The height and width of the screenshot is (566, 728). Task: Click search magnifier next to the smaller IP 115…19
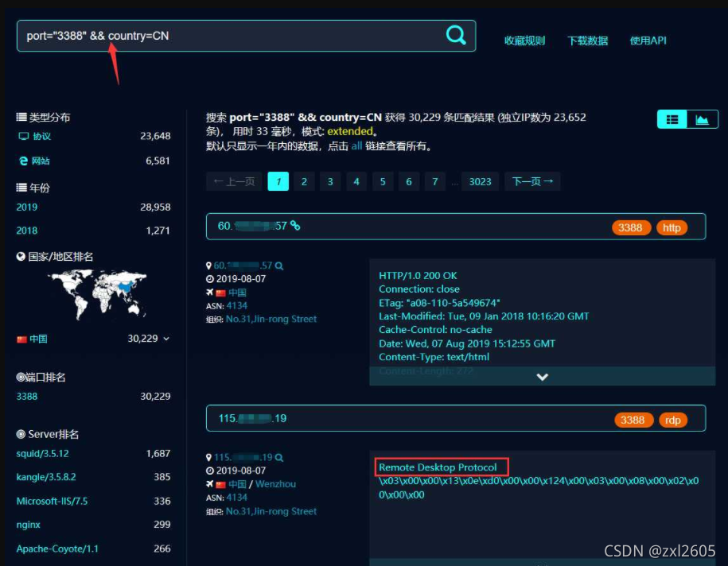click(x=279, y=457)
